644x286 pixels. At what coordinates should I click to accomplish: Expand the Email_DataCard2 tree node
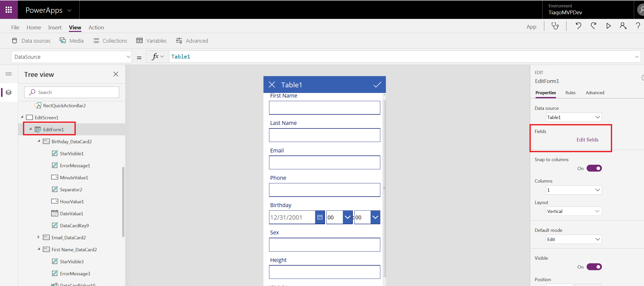tap(39, 237)
